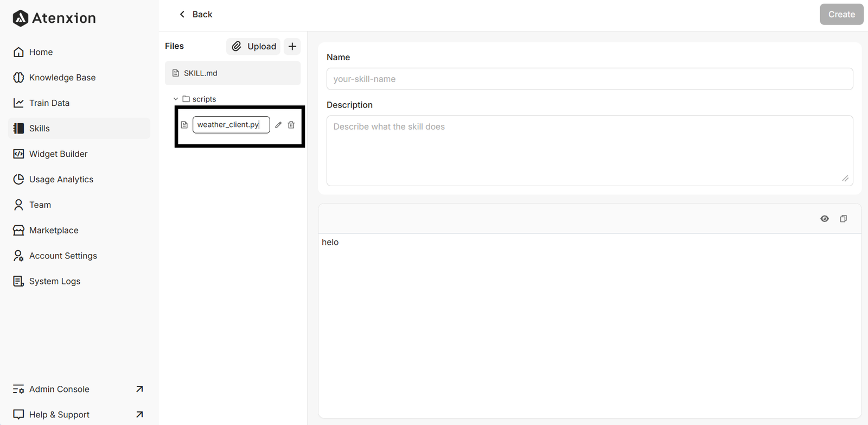Screen dimensions: 868x425
Task: Click the Atenxion brand name
Action: [x=64, y=18]
